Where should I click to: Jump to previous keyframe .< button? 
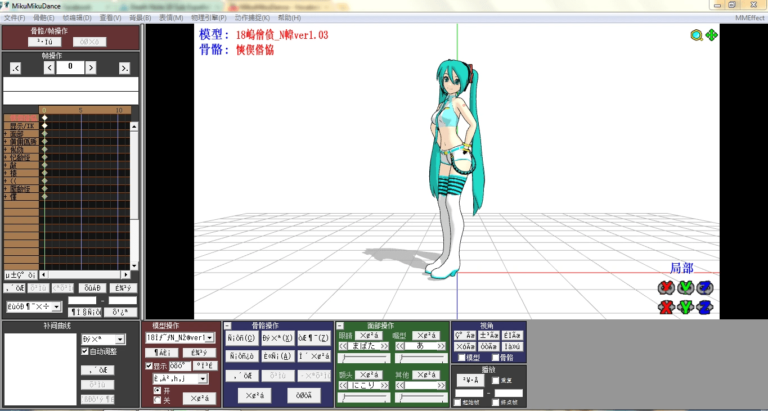[x=15, y=68]
